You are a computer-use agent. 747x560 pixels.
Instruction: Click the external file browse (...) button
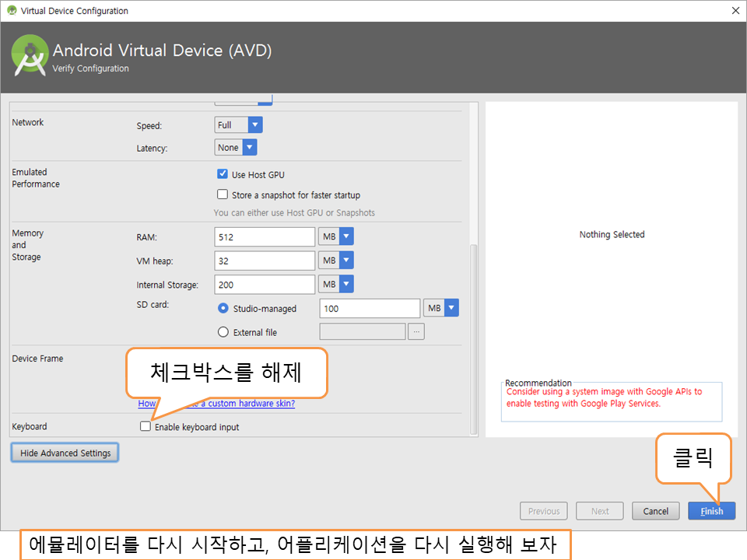point(417,332)
